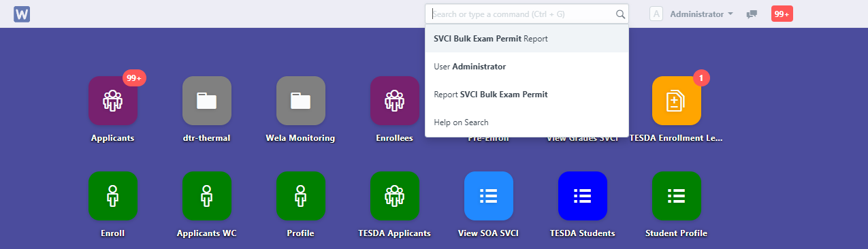868x249 pixels.
Task: Click the TESDA Students label text
Action: pyautogui.click(x=583, y=233)
